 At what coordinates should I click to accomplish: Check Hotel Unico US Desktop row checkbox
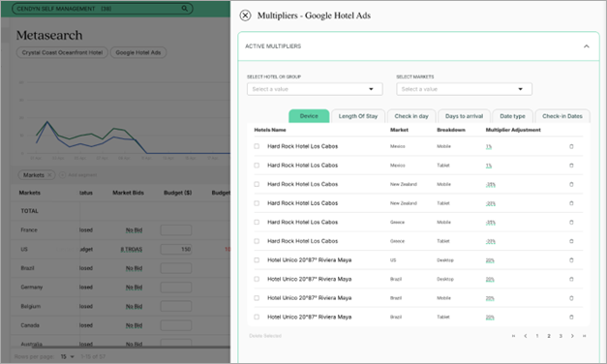(257, 260)
